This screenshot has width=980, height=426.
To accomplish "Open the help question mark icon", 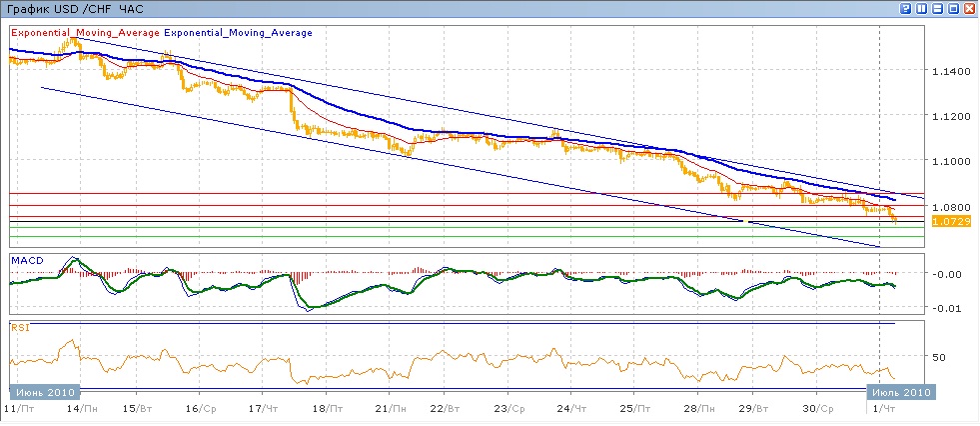I will [904, 8].
